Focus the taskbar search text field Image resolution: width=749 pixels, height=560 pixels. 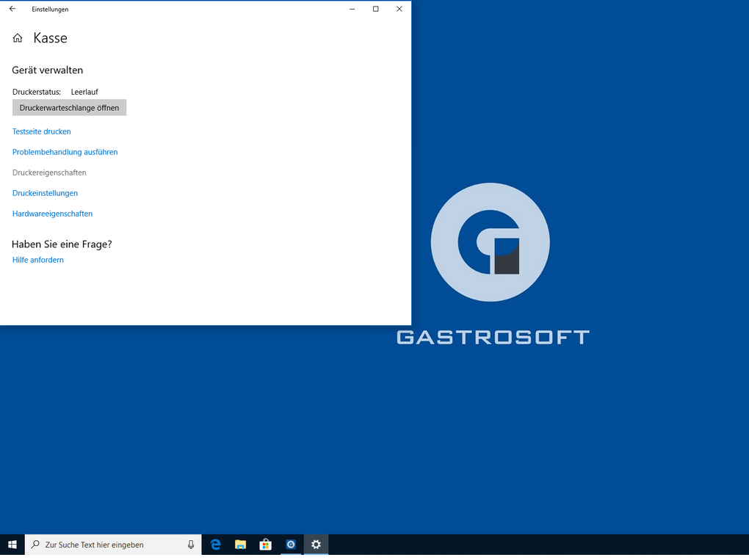(113, 545)
